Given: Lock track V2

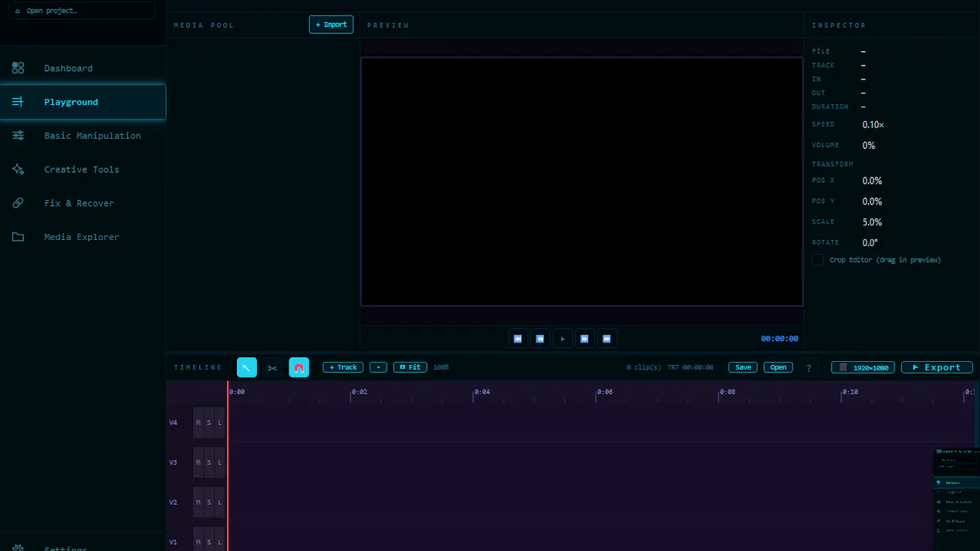Looking at the screenshot, I should click(220, 502).
